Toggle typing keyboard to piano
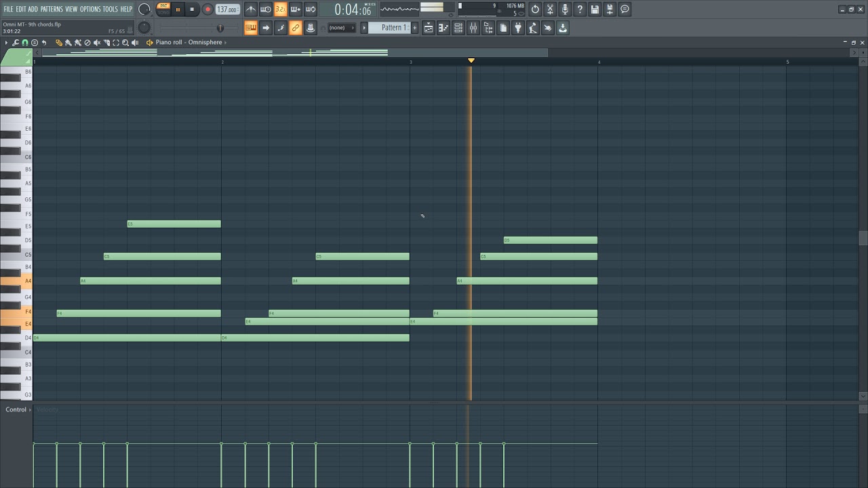 point(251,28)
